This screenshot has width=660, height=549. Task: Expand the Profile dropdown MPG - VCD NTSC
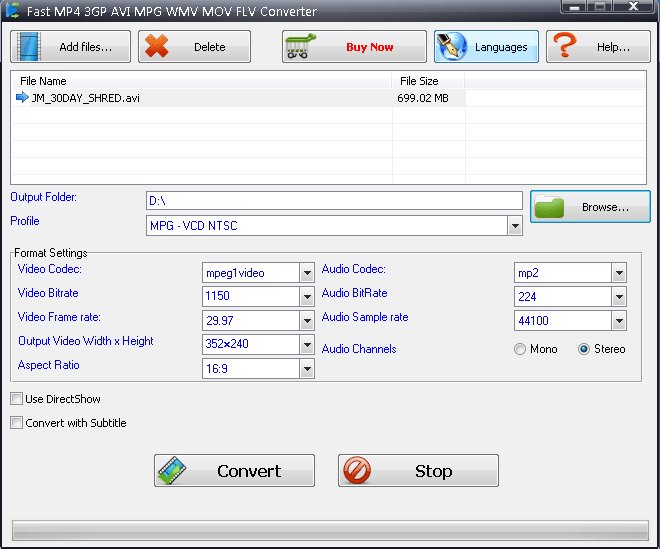click(515, 226)
